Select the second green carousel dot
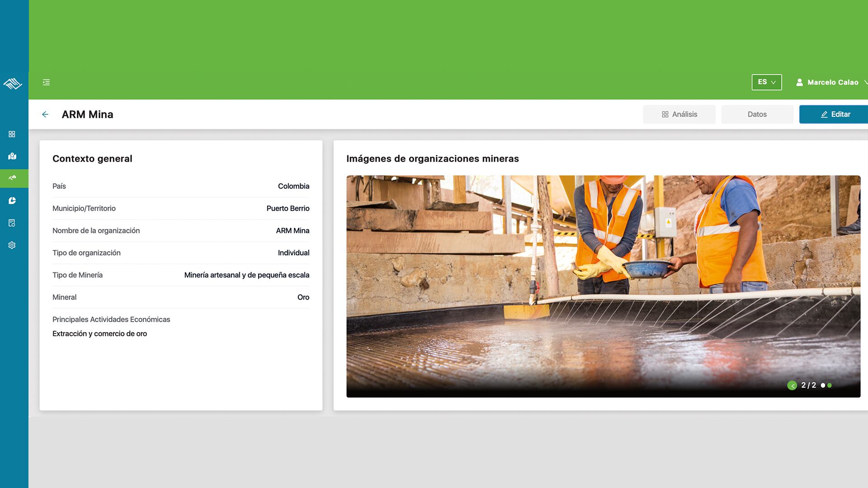Screen dimensions: 868x488 tap(830, 385)
